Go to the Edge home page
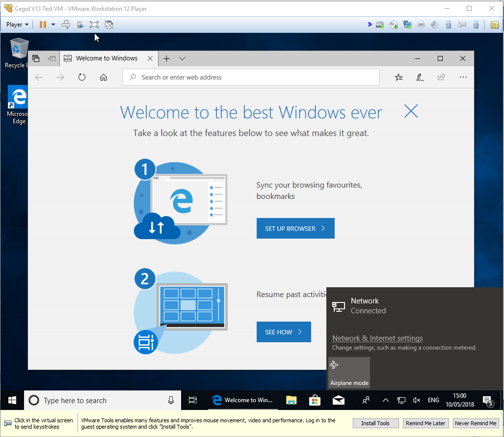Image resolution: width=504 pixels, height=437 pixels. [104, 77]
